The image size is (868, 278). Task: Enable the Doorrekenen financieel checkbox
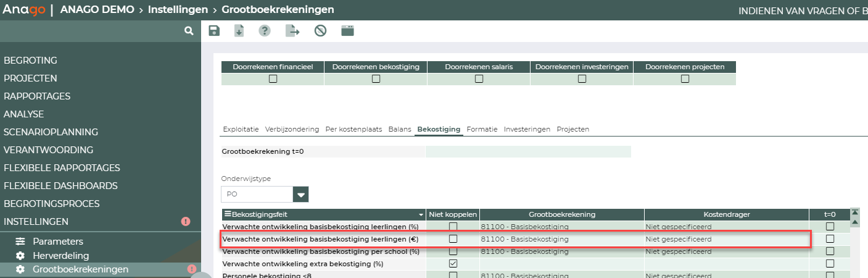(x=273, y=78)
